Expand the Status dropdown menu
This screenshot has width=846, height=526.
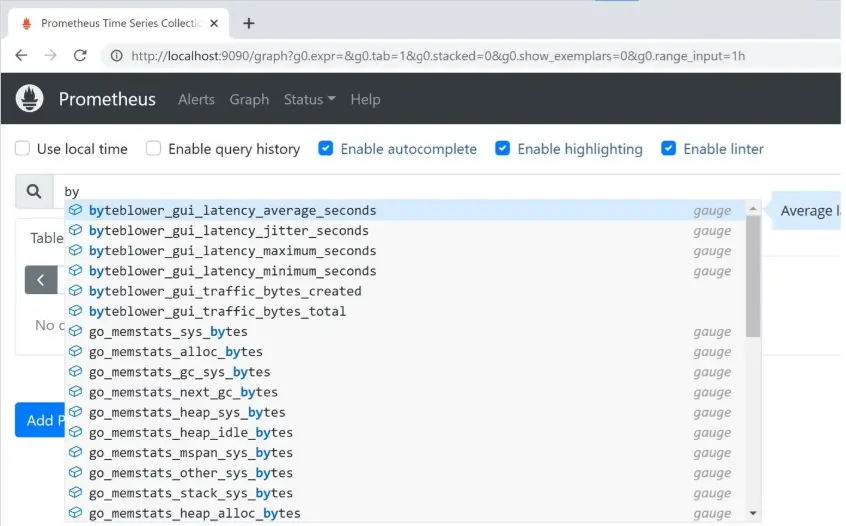tap(310, 99)
